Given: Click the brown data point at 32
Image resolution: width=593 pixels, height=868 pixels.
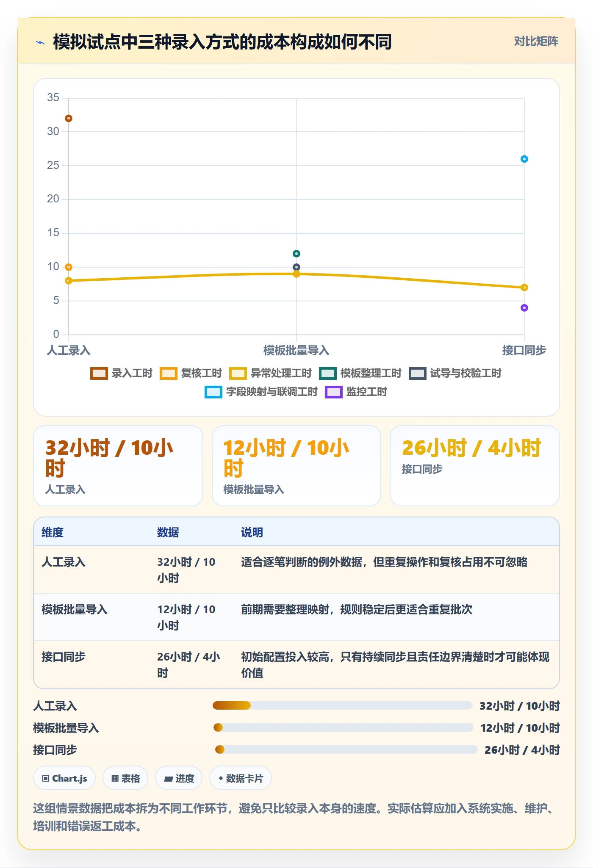Looking at the screenshot, I should coord(69,119).
